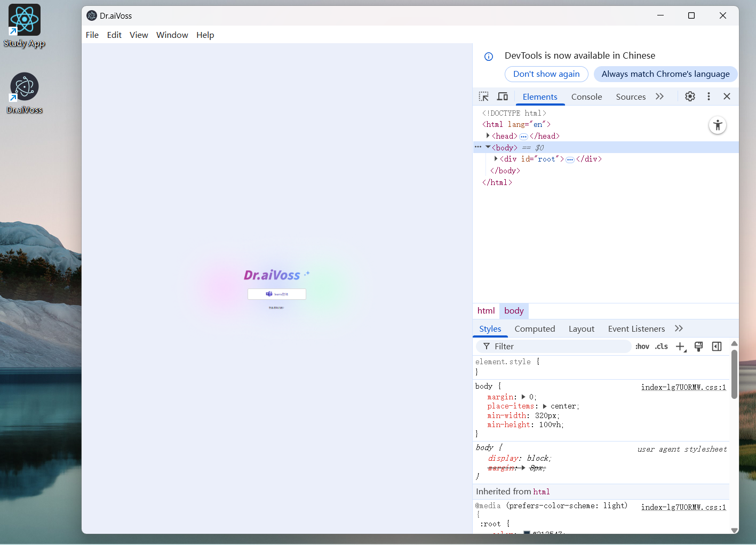Screen dimensions: 756x545
Task: Select the Styles pane tab
Action: tap(490, 329)
